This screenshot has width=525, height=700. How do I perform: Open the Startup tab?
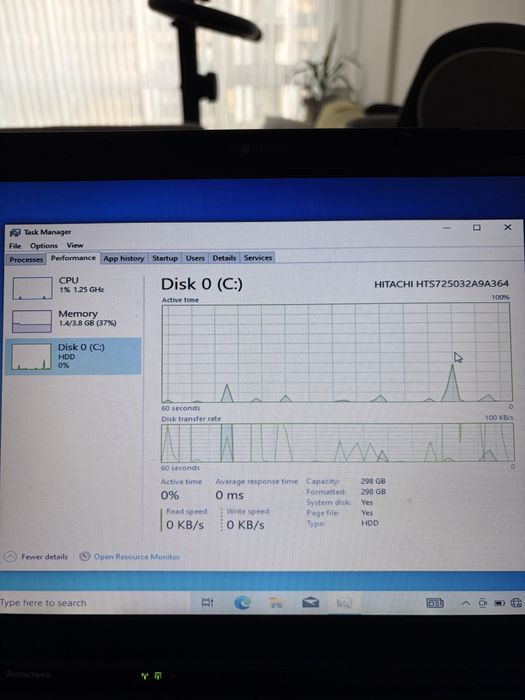(x=165, y=258)
